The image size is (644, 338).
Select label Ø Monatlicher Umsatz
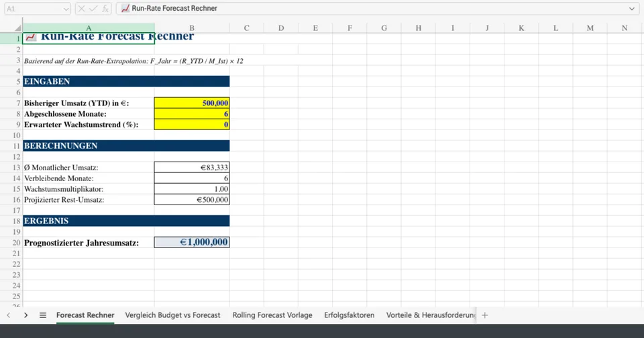pyautogui.click(x=61, y=167)
